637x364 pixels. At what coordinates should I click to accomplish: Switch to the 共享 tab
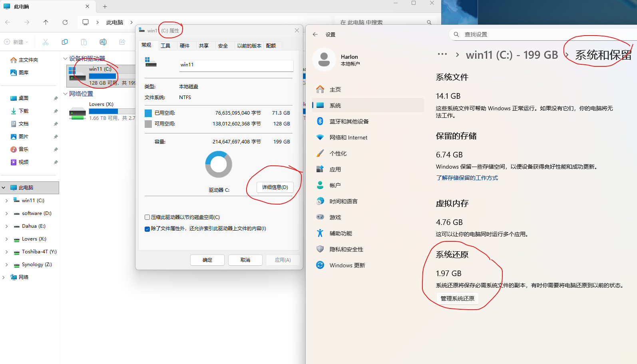(x=204, y=46)
